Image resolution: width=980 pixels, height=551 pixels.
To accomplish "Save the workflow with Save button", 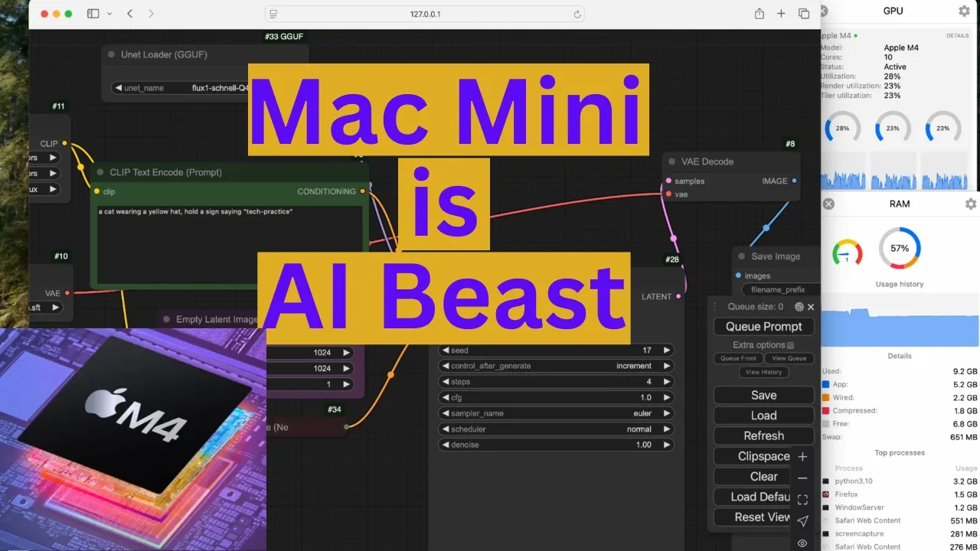I will coord(764,395).
